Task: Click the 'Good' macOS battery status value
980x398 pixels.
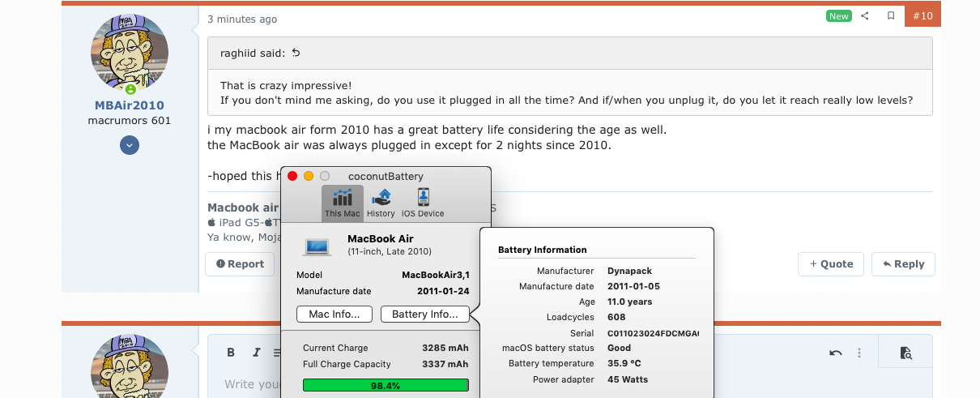Action: point(619,349)
